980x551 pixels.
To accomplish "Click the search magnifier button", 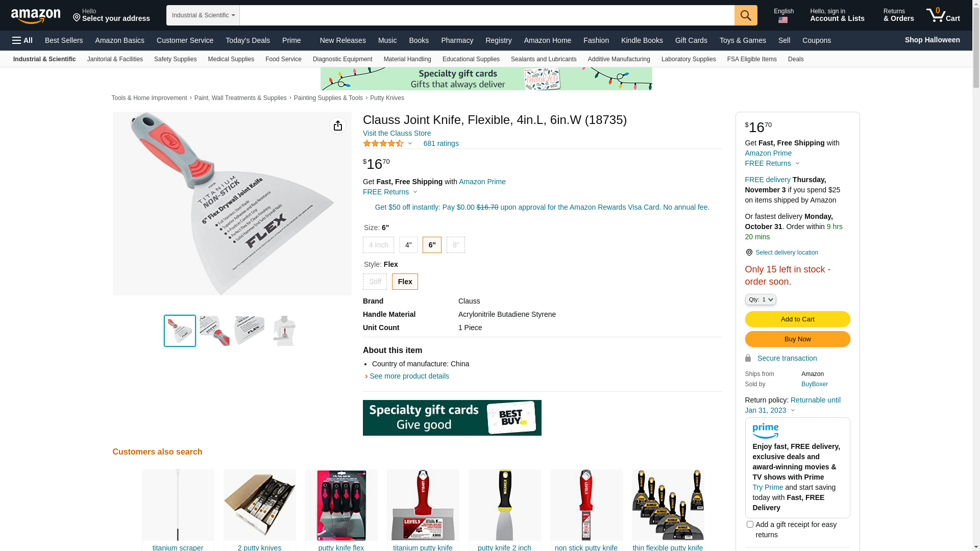I will [x=746, y=15].
